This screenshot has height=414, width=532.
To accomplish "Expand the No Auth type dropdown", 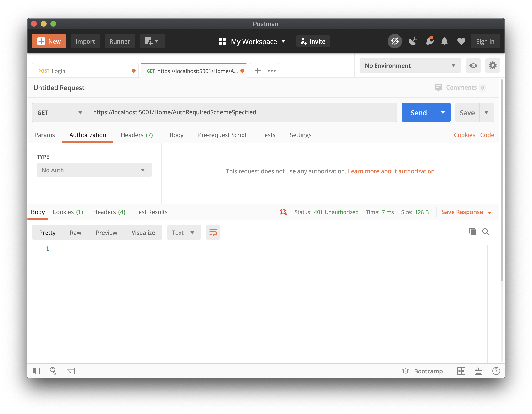I will (94, 170).
